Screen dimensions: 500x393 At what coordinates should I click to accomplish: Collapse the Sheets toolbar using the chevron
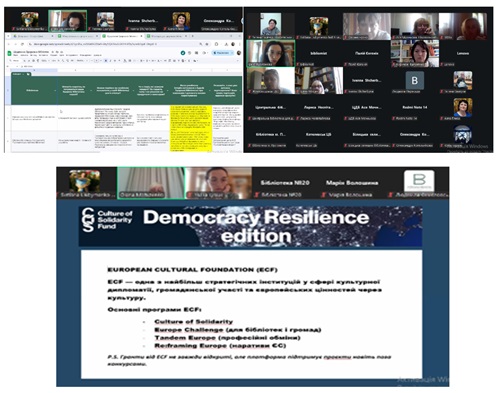(x=239, y=61)
